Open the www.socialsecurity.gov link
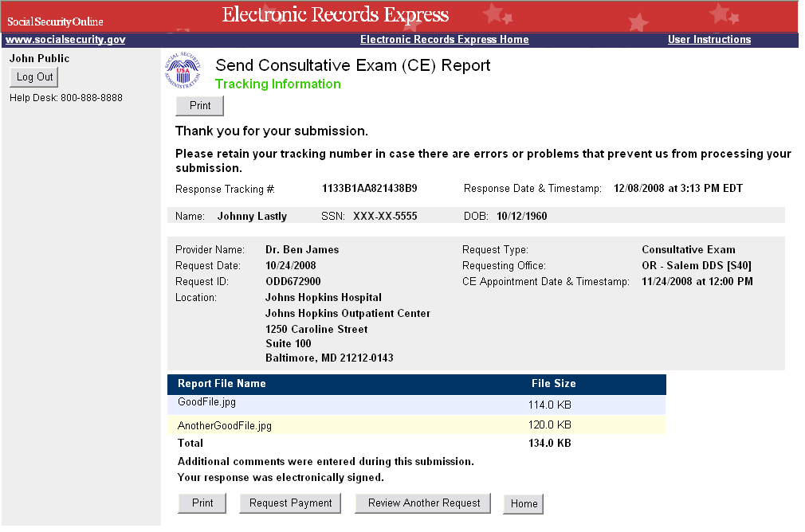The image size is (805, 532). [65, 40]
